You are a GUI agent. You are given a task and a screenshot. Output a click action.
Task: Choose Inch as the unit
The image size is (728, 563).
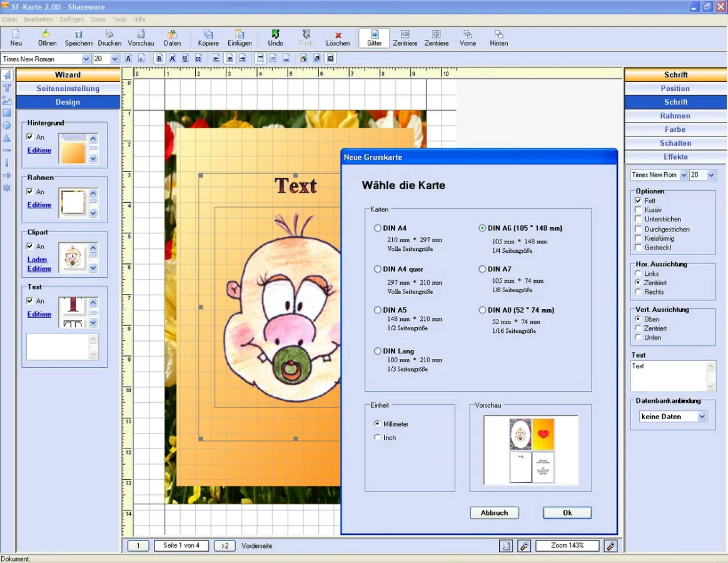(x=377, y=438)
